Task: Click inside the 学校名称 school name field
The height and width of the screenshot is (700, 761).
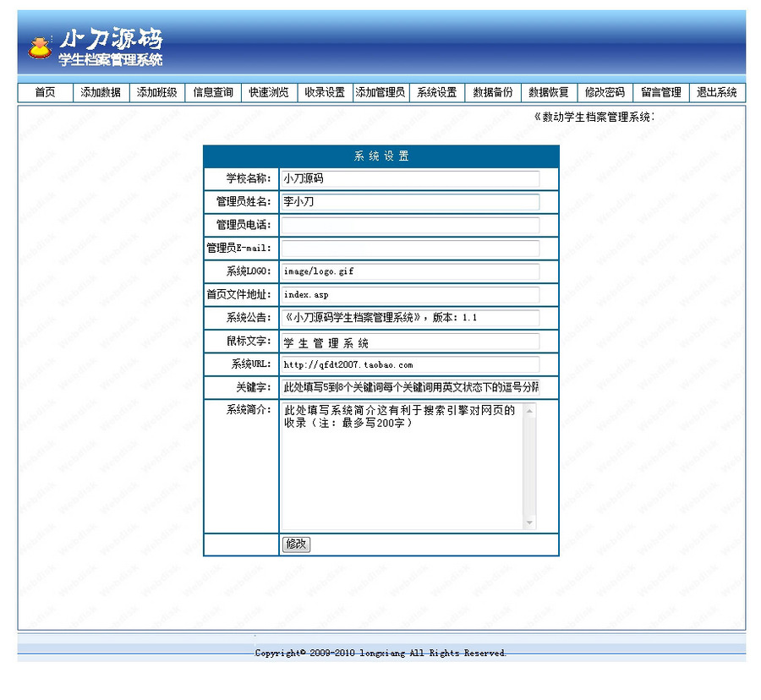Action: pyautogui.click(x=411, y=178)
